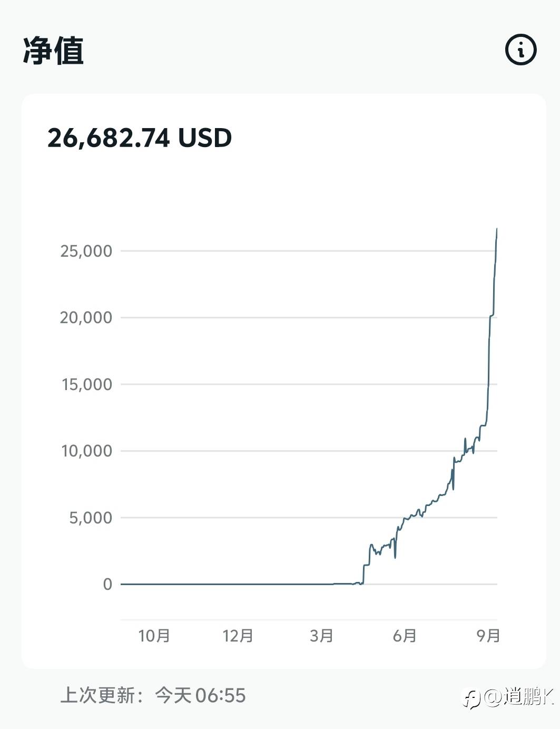Tap the 上次更新 timestamp text

153,695
